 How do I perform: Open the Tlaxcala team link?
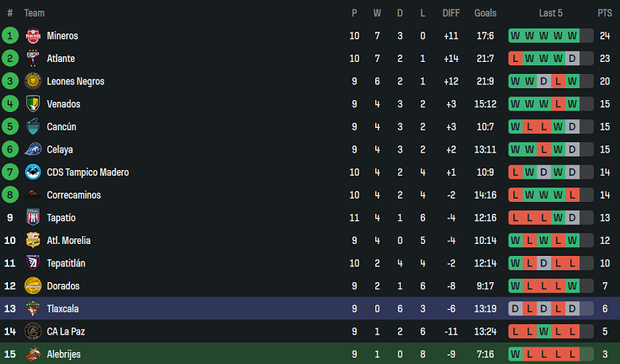point(63,308)
